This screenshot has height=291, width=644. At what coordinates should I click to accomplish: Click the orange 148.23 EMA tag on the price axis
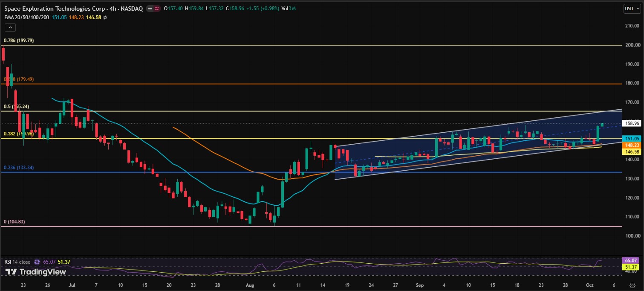click(632, 145)
